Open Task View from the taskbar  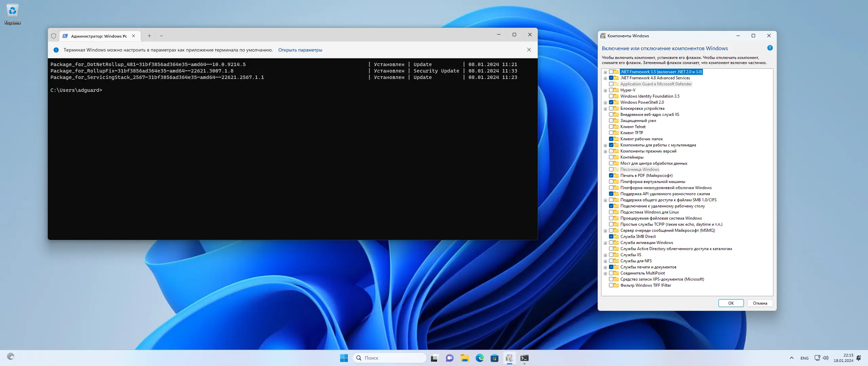tap(434, 358)
